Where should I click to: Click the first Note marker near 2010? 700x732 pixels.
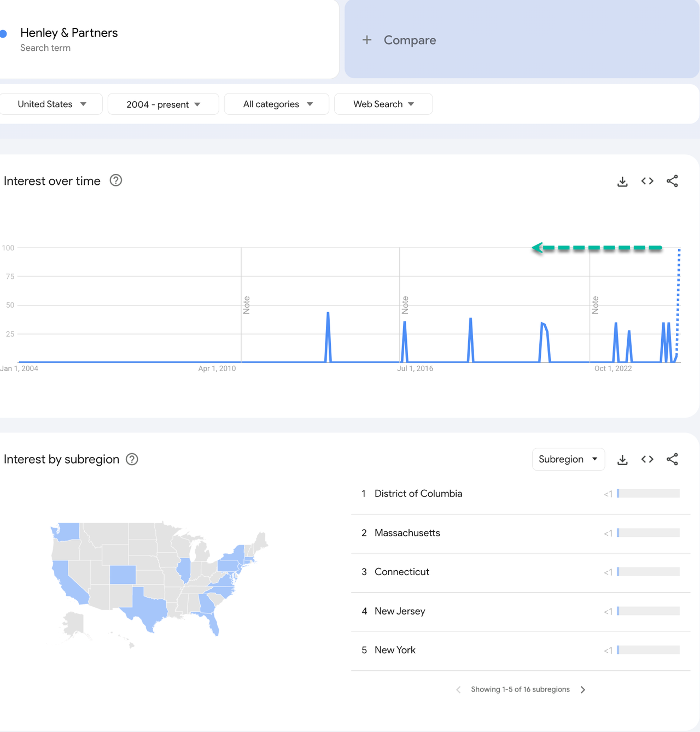click(x=246, y=305)
